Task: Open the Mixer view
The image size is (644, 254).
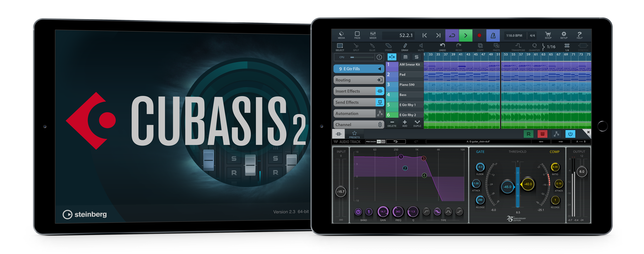Action: click(x=373, y=35)
